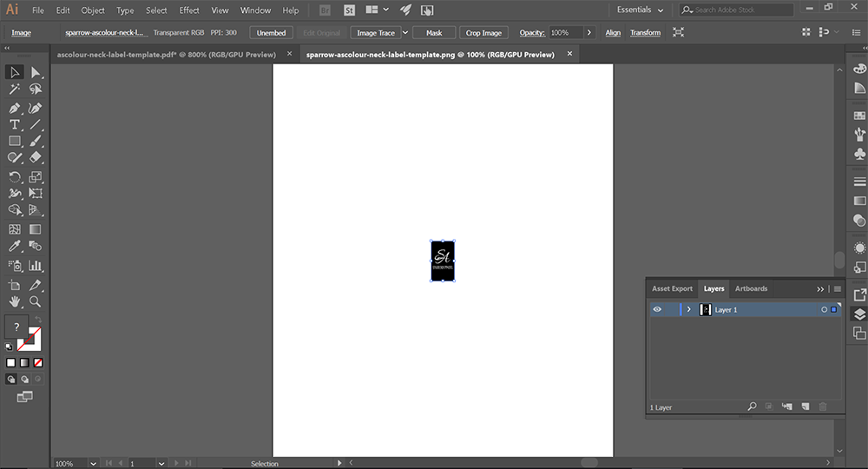The width and height of the screenshot is (868, 469).
Task: Click the Unembed button
Action: 271,33
